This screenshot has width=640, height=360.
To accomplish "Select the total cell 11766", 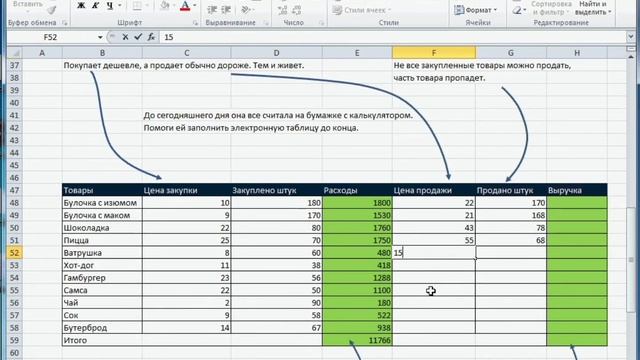I will click(357, 340).
